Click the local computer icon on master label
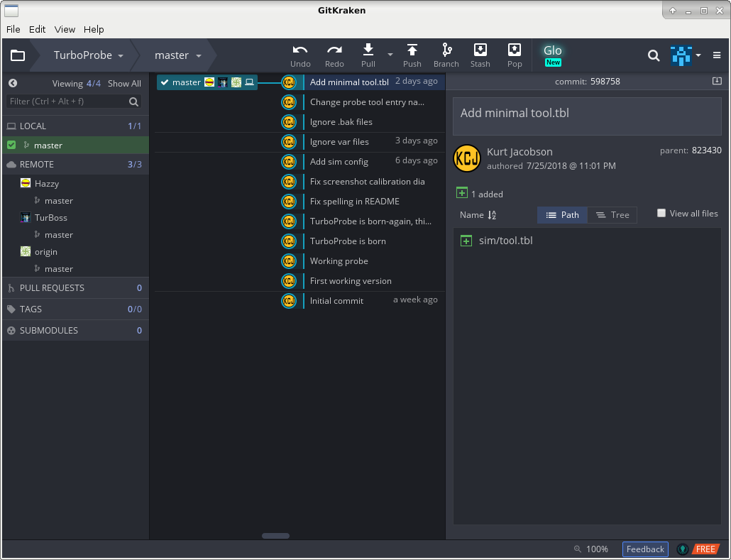This screenshot has height=560, width=731. pyautogui.click(x=249, y=82)
